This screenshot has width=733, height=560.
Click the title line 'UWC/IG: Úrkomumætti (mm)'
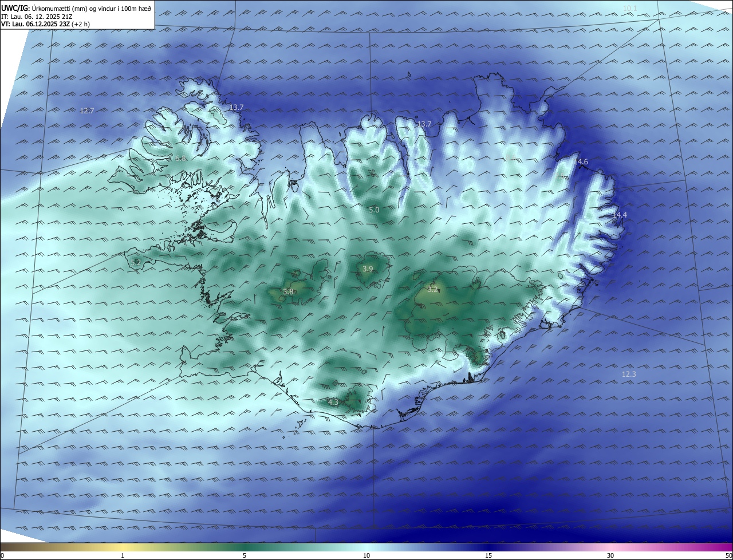click(x=76, y=8)
